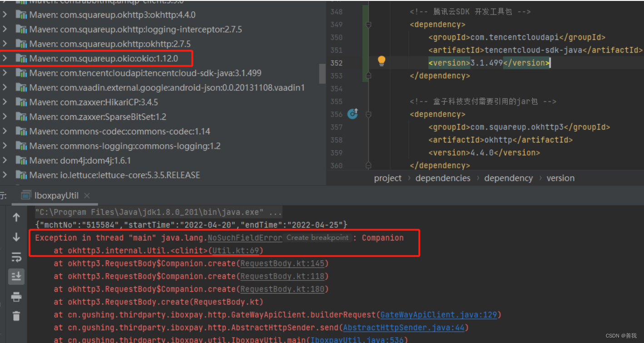Open RequestBody.kt:180 stack trace link
Image resolution: width=644 pixels, height=343 pixels.
tap(282, 289)
